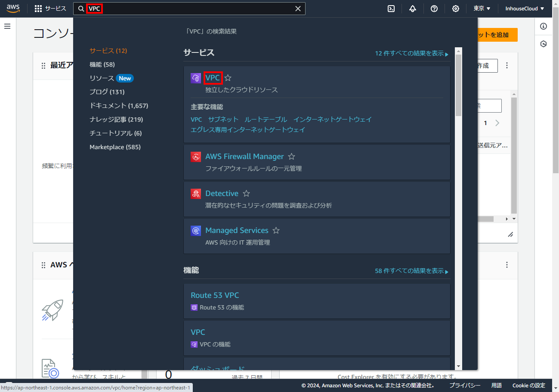Open the InhouseCloud account dropdown
This screenshot has height=392, width=559.
point(525,9)
